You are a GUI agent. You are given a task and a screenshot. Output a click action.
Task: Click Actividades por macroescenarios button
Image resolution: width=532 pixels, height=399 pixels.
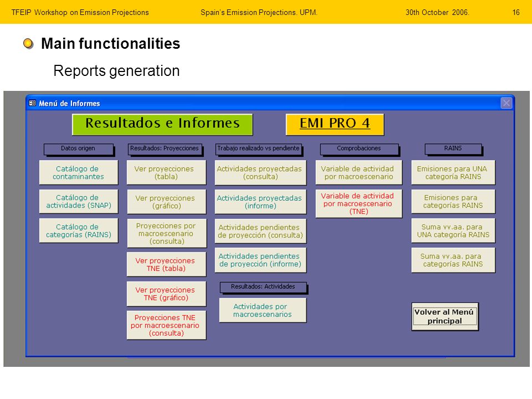(x=263, y=310)
